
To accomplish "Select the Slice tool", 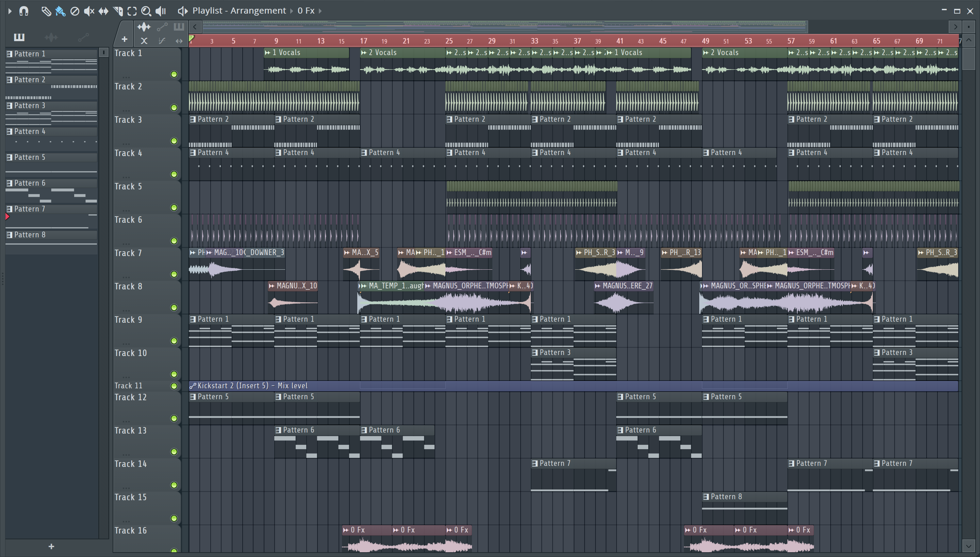I will coord(118,11).
